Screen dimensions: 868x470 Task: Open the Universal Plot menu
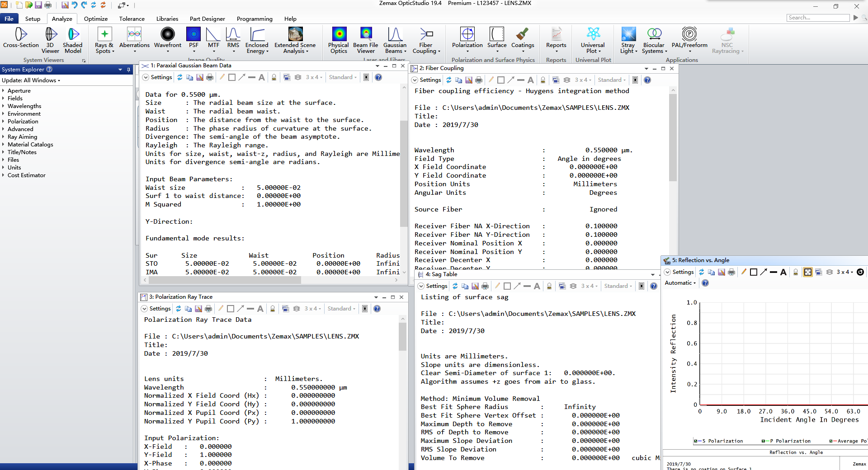[593, 40]
